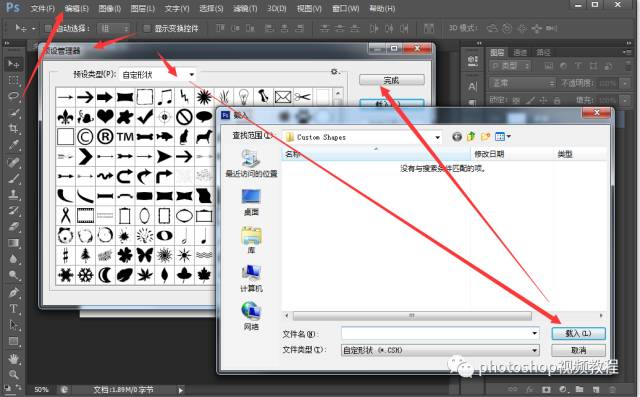Select the Brush tool

(13, 178)
